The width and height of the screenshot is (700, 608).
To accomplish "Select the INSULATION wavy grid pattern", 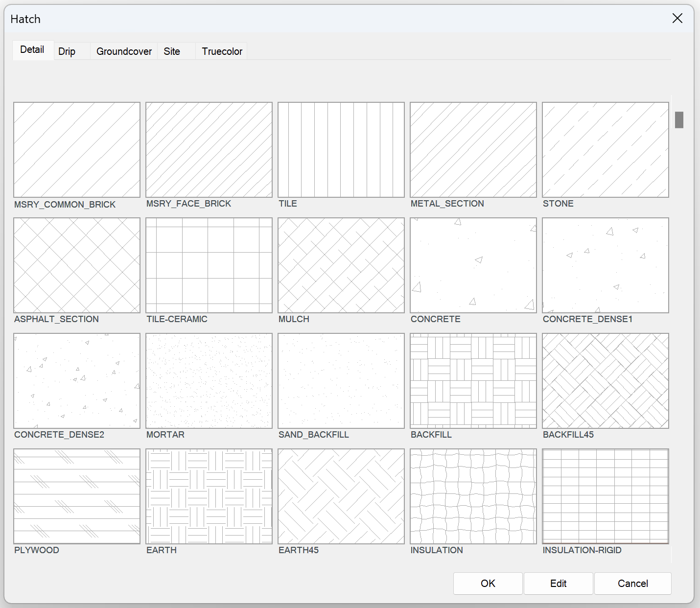I will (473, 496).
